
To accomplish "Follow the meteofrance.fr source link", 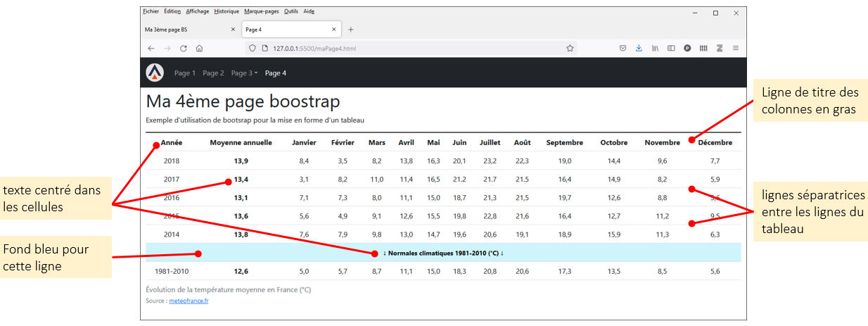I will coord(189,301).
